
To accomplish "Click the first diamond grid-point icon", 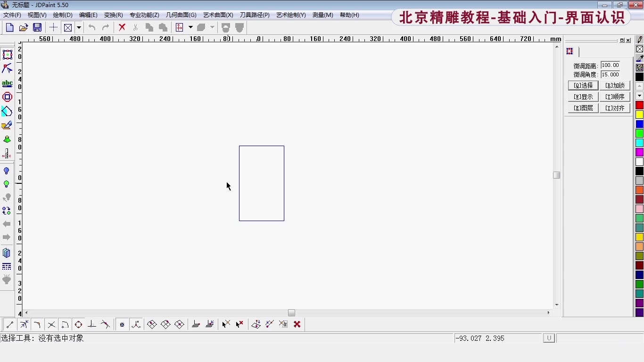I will [152, 324].
